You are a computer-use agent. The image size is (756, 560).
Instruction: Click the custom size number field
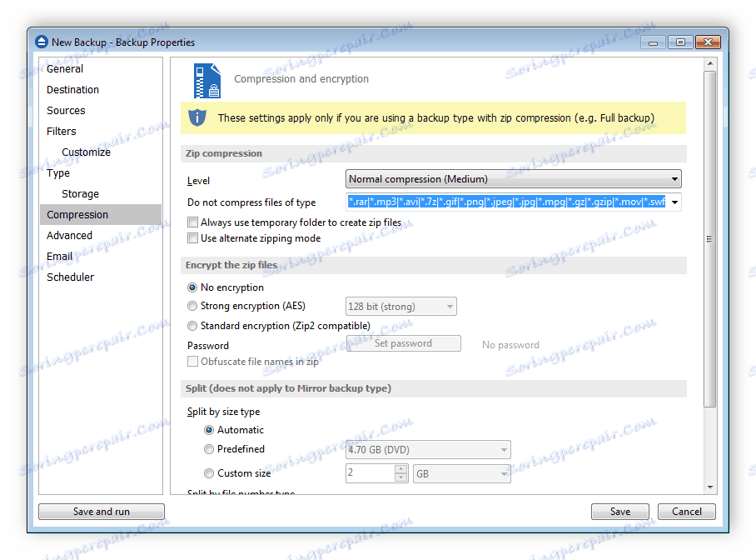click(x=370, y=473)
